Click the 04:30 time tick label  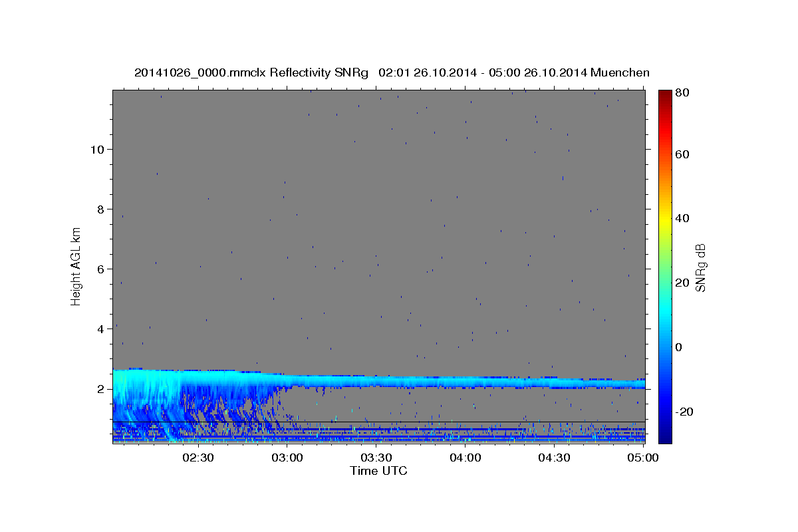click(x=555, y=458)
